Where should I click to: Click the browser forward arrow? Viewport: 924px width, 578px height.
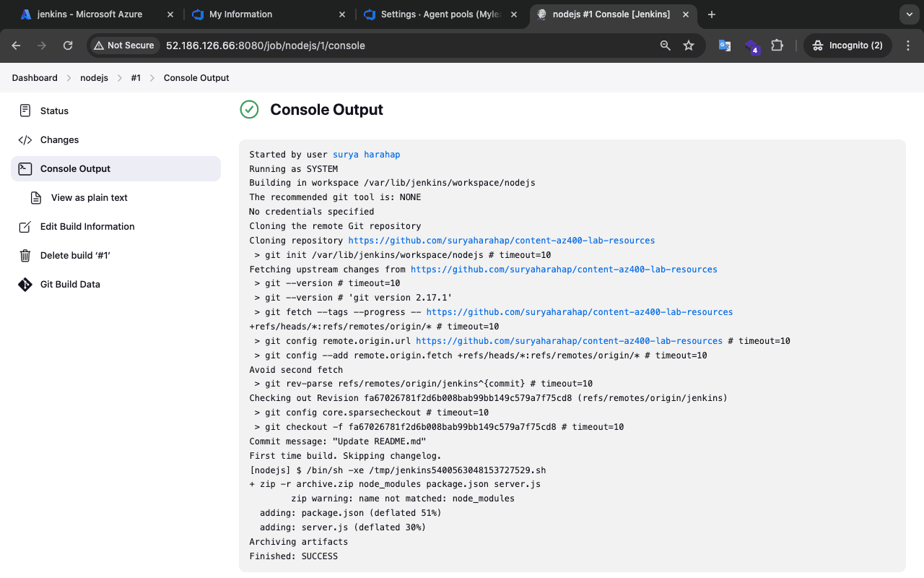click(x=42, y=46)
